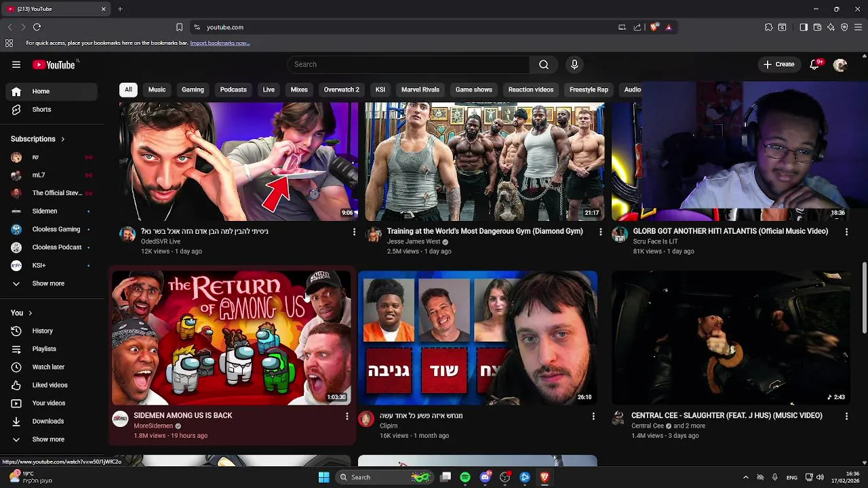Start voice search with the microphone
This screenshot has width=868, height=488.
tap(574, 64)
